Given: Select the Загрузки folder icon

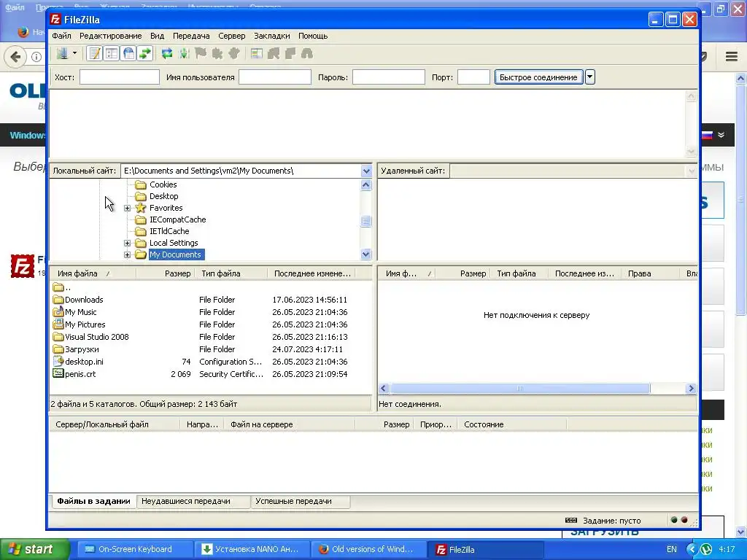Looking at the screenshot, I should point(58,349).
